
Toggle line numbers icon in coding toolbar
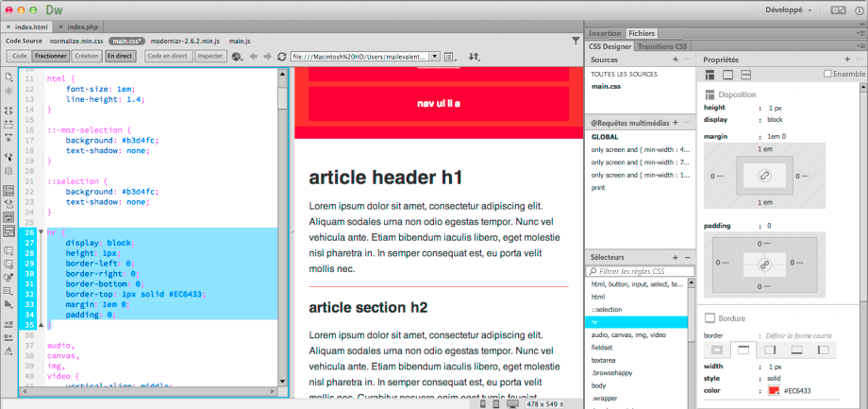(8, 191)
